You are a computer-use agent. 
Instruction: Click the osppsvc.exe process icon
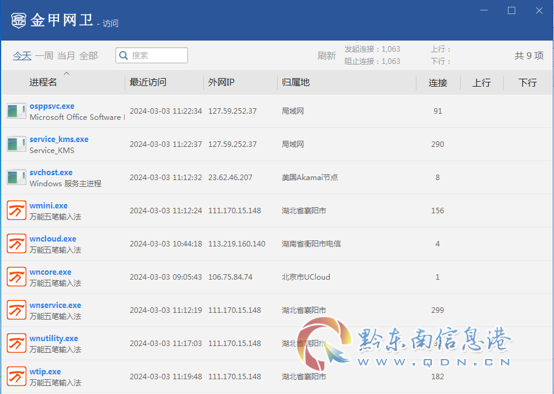click(x=17, y=111)
